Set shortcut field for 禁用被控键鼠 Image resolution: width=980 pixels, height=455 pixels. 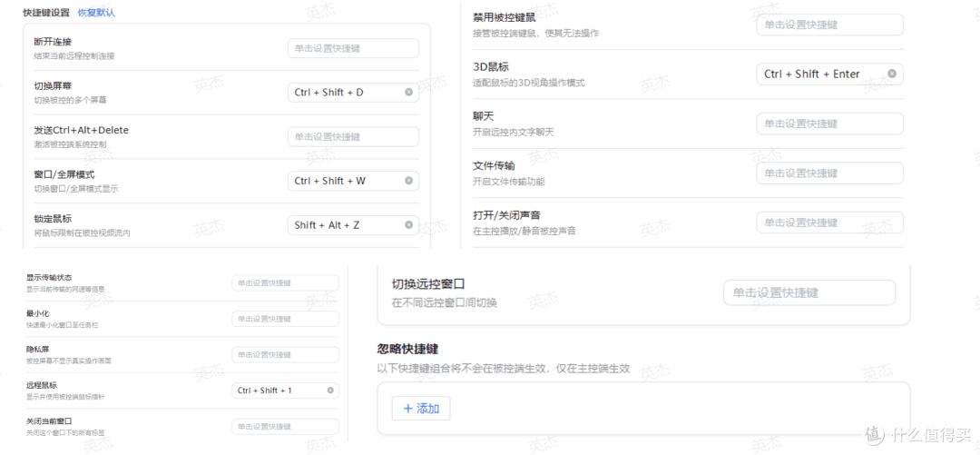830,25
